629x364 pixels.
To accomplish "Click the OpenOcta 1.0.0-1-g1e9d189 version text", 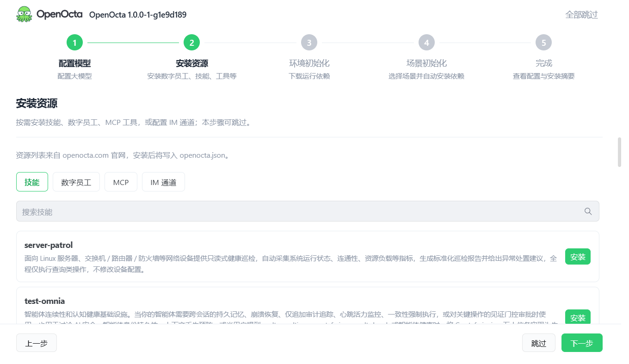I will (x=138, y=15).
